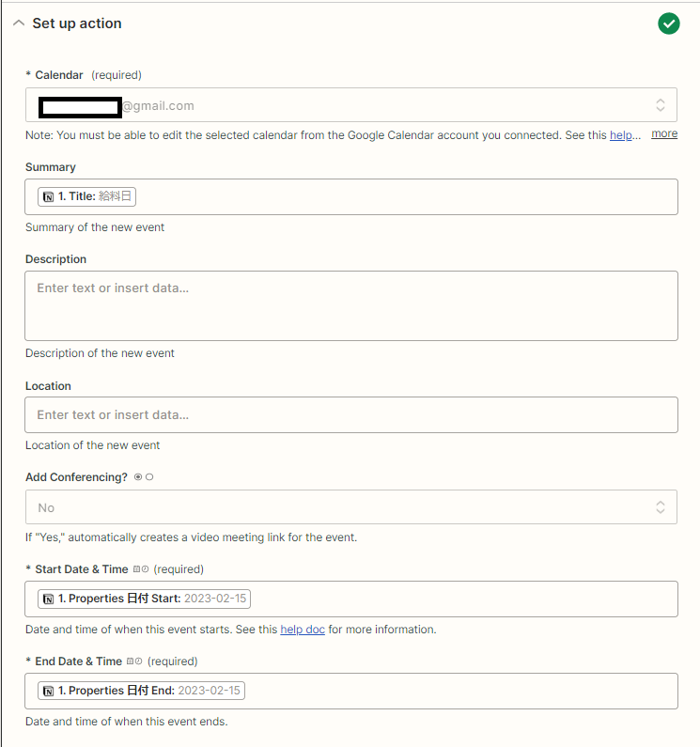700x747 pixels.
Task: Click the calendar icon beside Start Date & Time
Action: pyautogui.click(x=137, y=568)
